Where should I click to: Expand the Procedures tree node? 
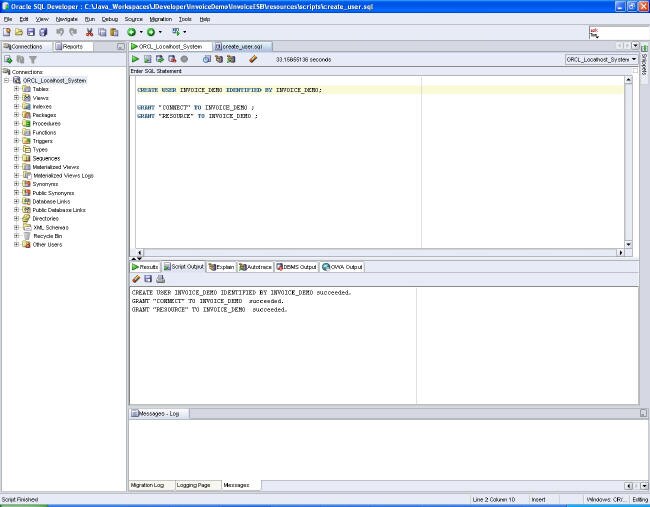[x=16, y=124]
